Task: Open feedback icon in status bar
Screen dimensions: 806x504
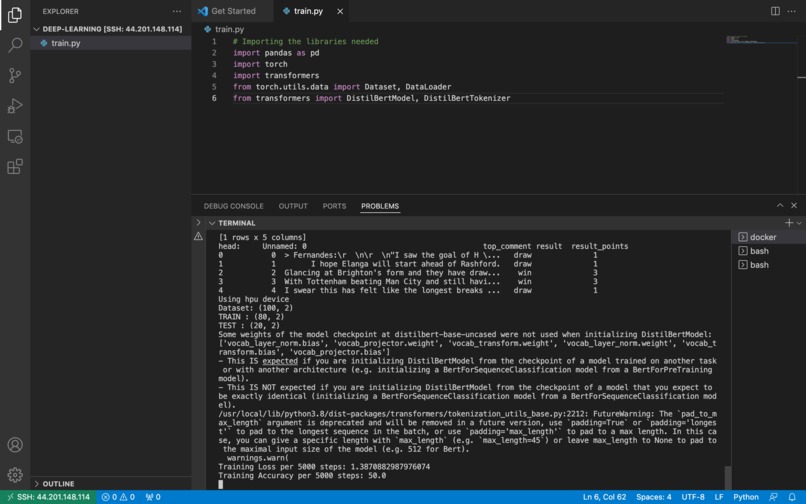Action: [773, 497]
